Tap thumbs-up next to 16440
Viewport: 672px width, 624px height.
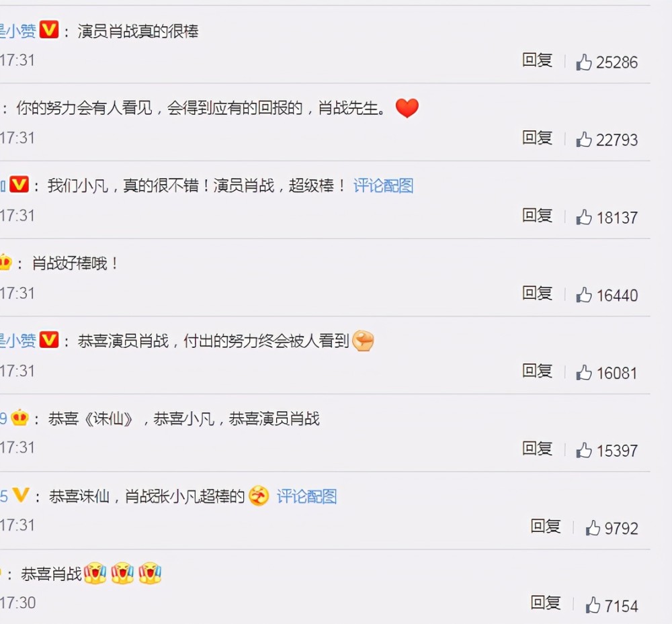584,296
